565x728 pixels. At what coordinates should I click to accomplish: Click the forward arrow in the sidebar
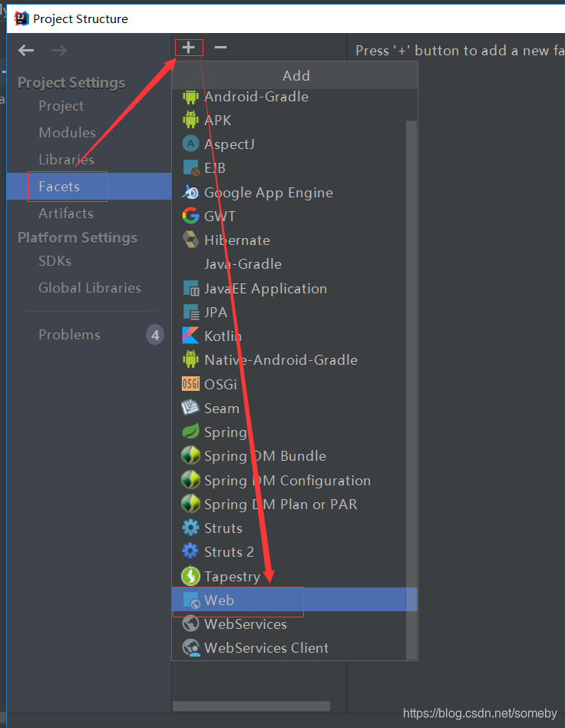tap(59, 50)
